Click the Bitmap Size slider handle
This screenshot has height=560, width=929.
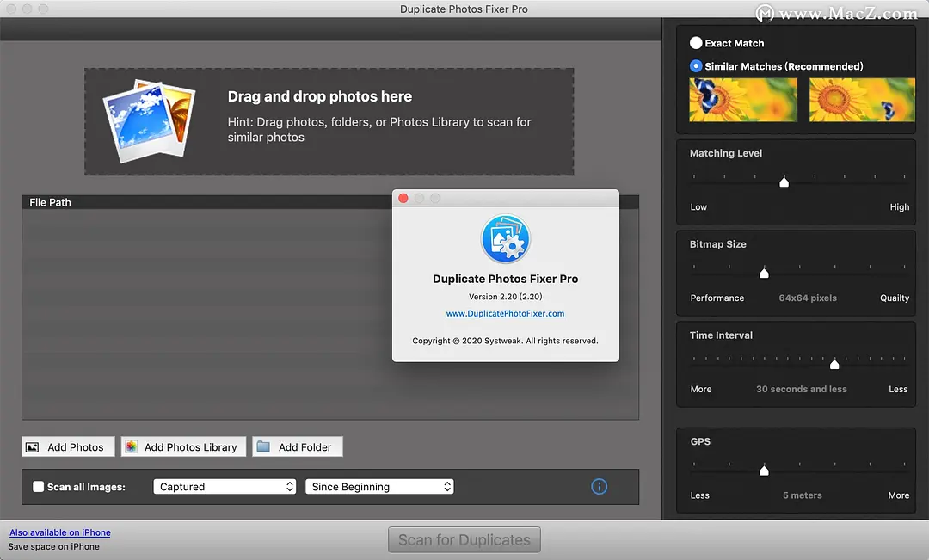(x=765, y=273)
